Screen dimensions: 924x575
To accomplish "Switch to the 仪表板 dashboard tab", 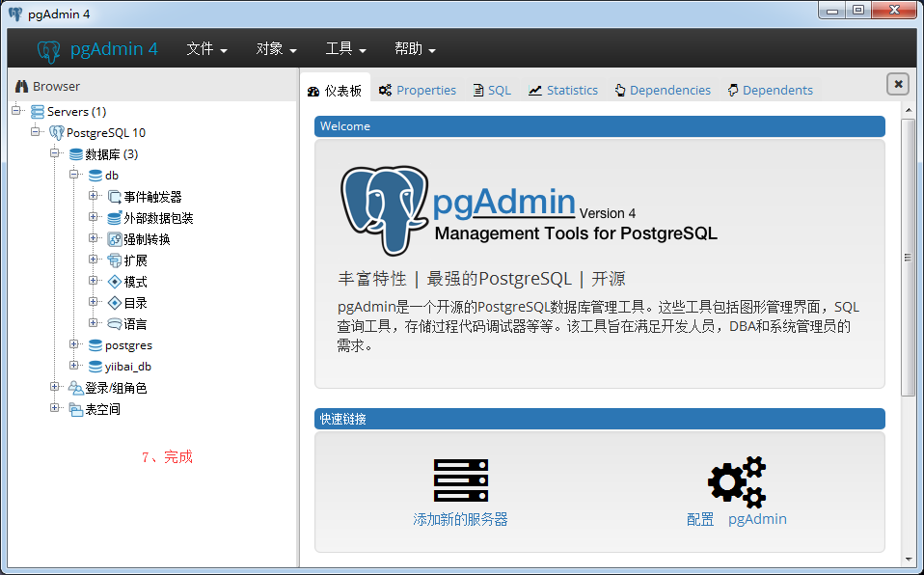I will 335,91.
